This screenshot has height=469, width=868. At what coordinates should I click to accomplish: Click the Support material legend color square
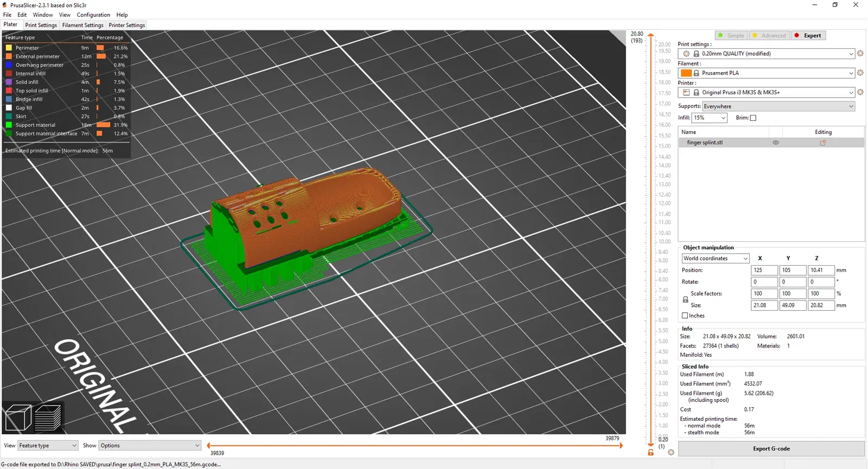[x=9, y=125]
